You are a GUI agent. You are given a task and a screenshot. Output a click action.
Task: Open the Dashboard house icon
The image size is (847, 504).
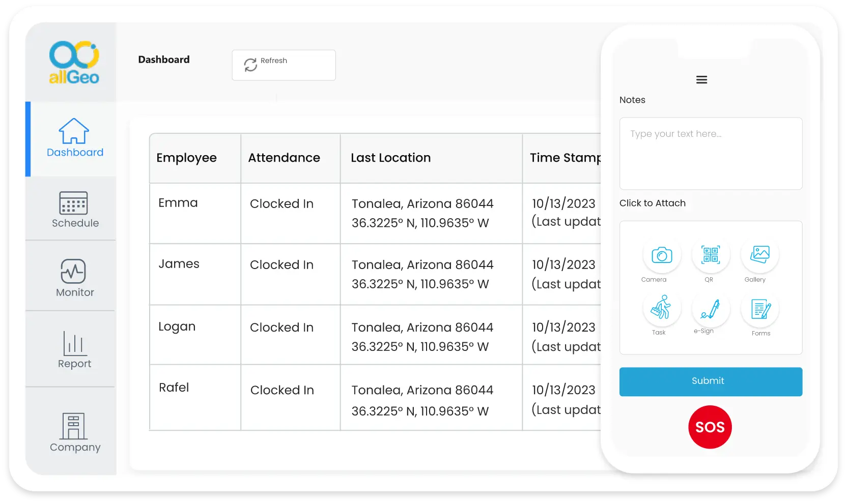(x=74, y=131)
